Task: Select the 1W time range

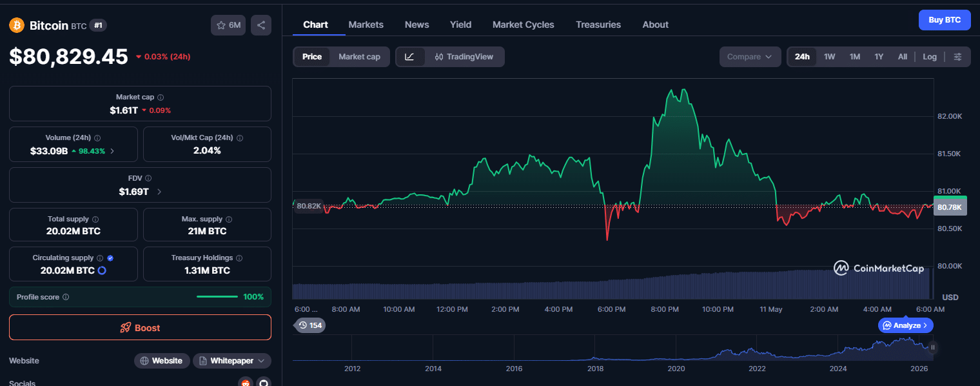Action: (x=829, y=57)
